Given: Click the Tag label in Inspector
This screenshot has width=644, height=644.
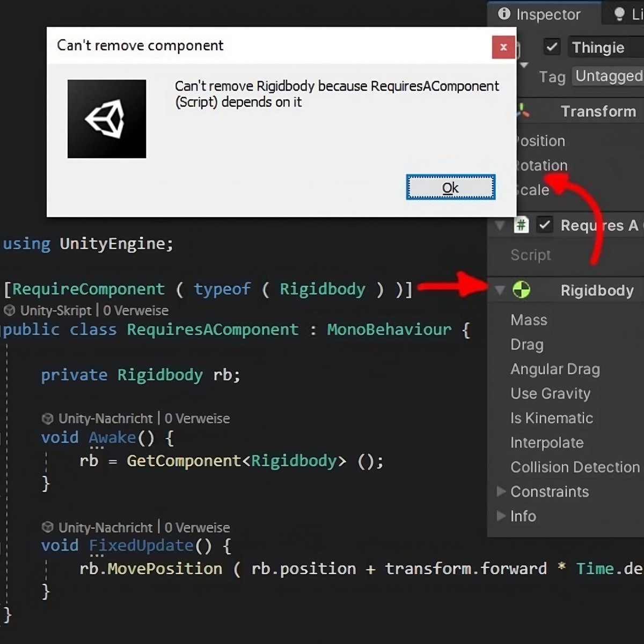Looking at the screenshot, I should coord(552,77).
